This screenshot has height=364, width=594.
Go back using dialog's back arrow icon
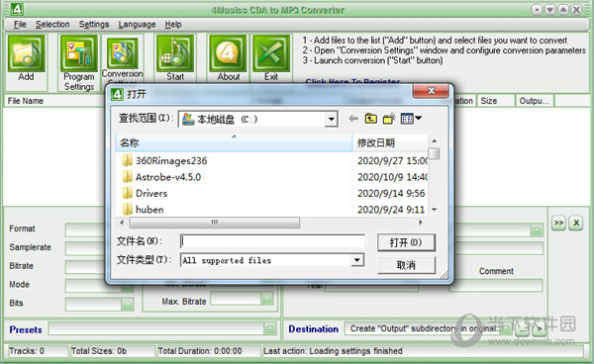353,119
